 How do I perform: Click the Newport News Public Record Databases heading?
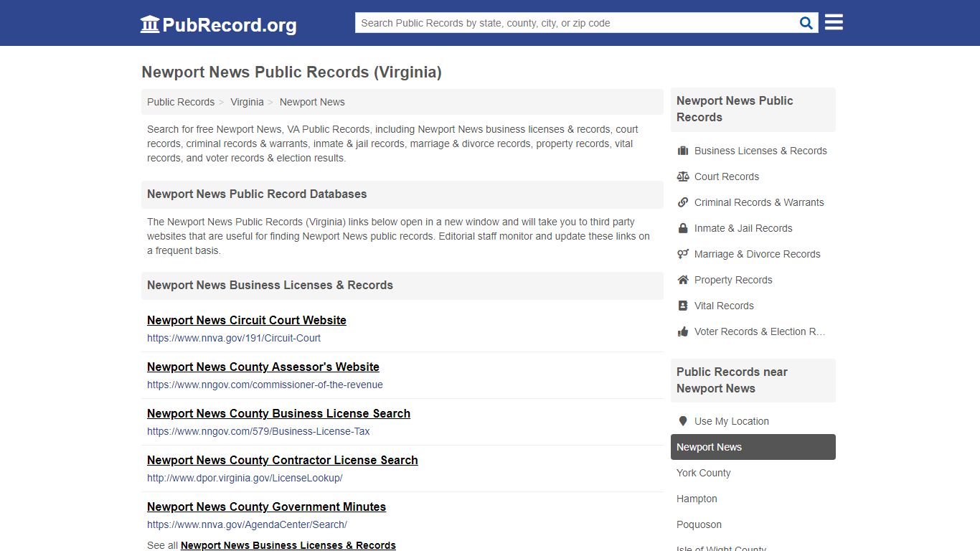click(257, 194)
